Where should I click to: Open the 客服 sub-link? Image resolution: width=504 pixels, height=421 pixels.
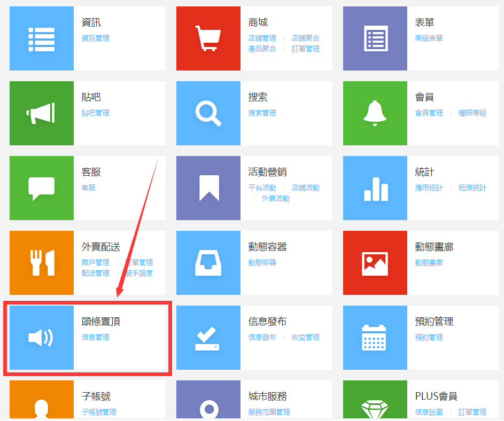pyautogui.click(x=88, y=188)
